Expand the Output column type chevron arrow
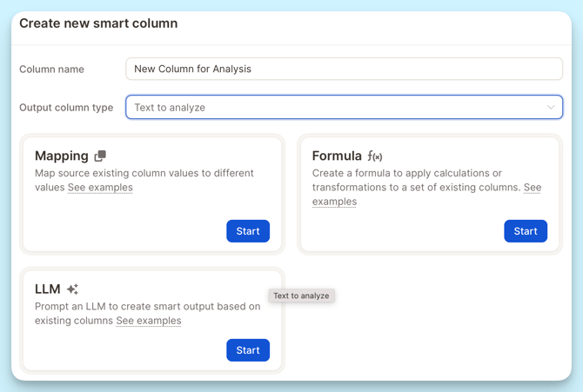583x392 pixels. point(551,108)
